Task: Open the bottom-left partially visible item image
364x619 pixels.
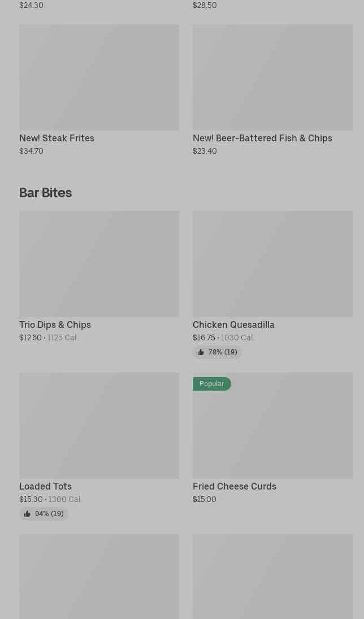Action: (99, 577)
